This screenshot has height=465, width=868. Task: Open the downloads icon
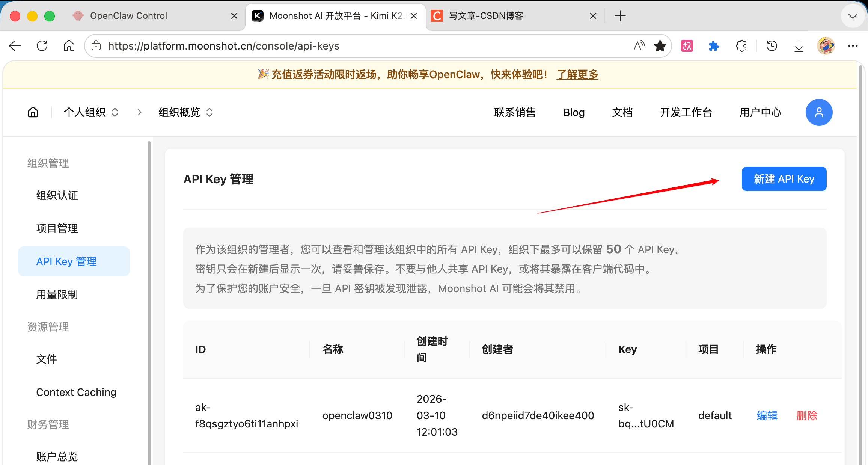(x=798, y=45)
